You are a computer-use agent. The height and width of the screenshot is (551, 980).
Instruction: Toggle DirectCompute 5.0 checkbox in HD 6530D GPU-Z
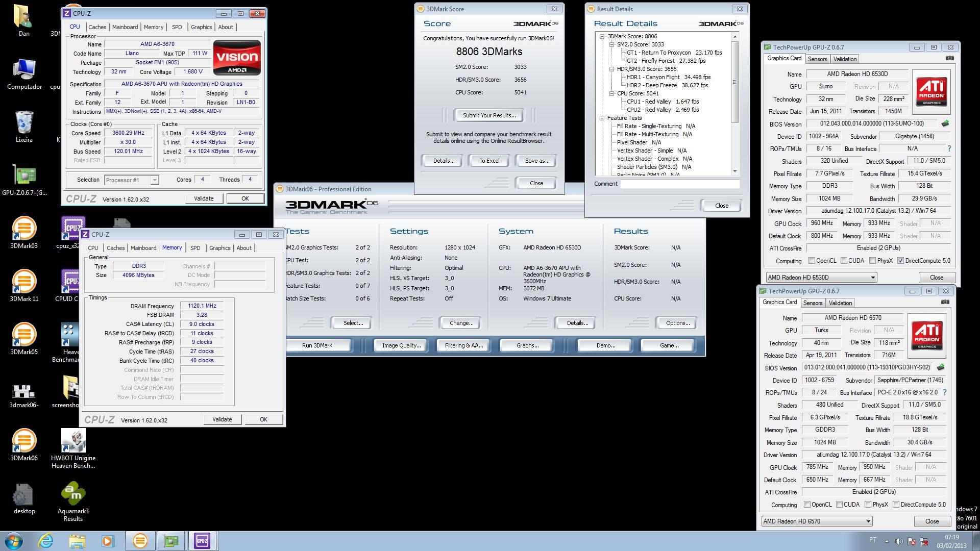click(901, 261)
